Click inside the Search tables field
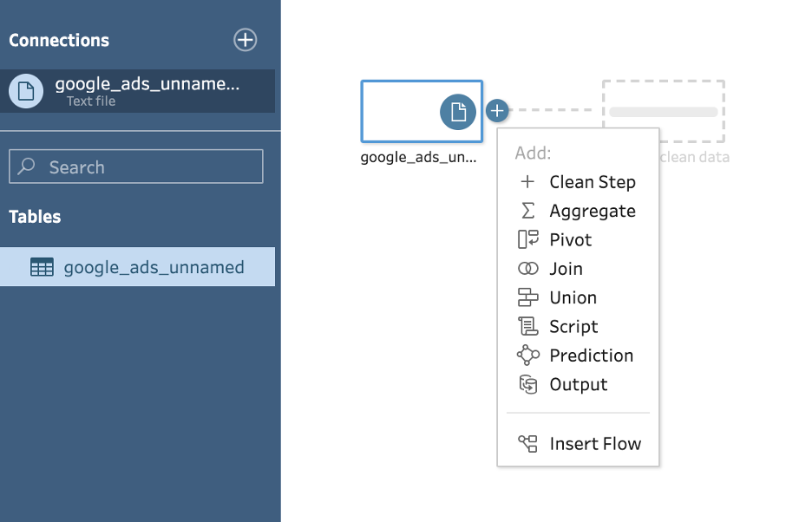 147,166
